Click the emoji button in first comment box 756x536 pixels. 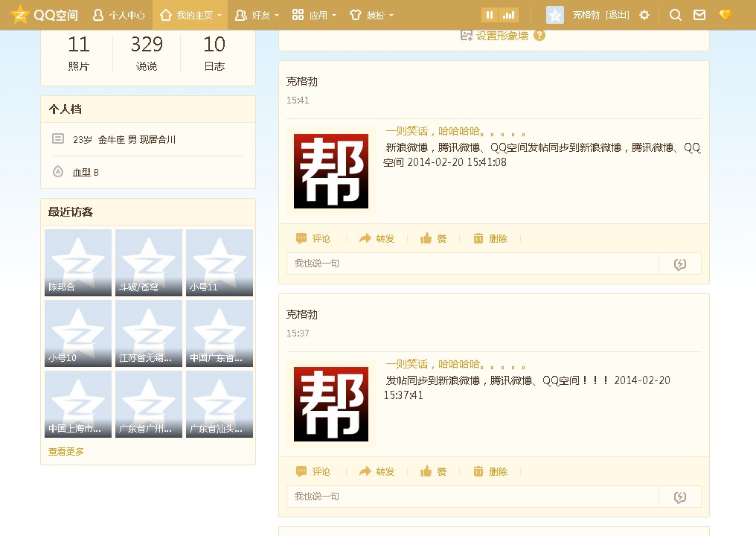[x=679, y=264]
